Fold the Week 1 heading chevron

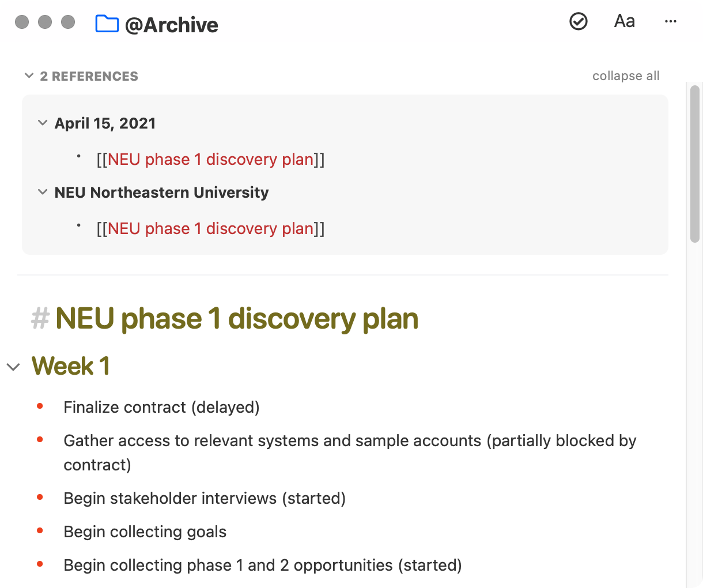13,367
